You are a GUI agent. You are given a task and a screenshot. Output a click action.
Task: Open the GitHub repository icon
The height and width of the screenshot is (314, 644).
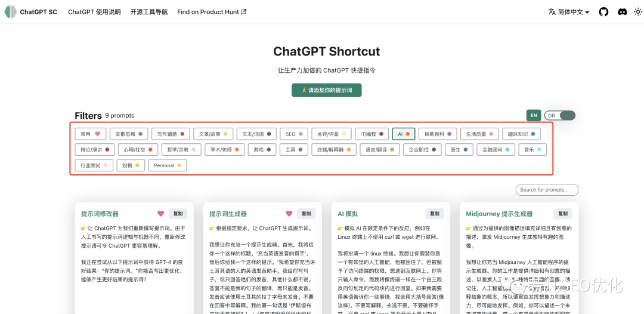pos(603,12)
